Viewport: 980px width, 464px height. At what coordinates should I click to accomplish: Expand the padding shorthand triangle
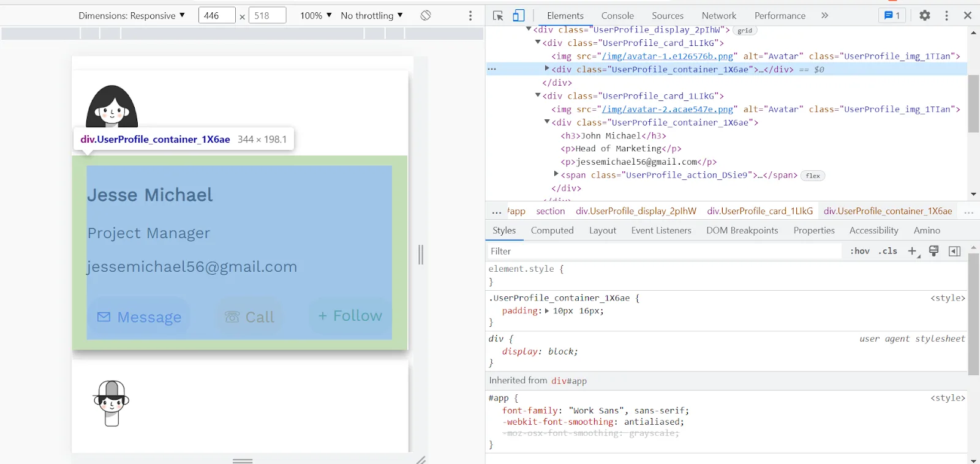546,311
